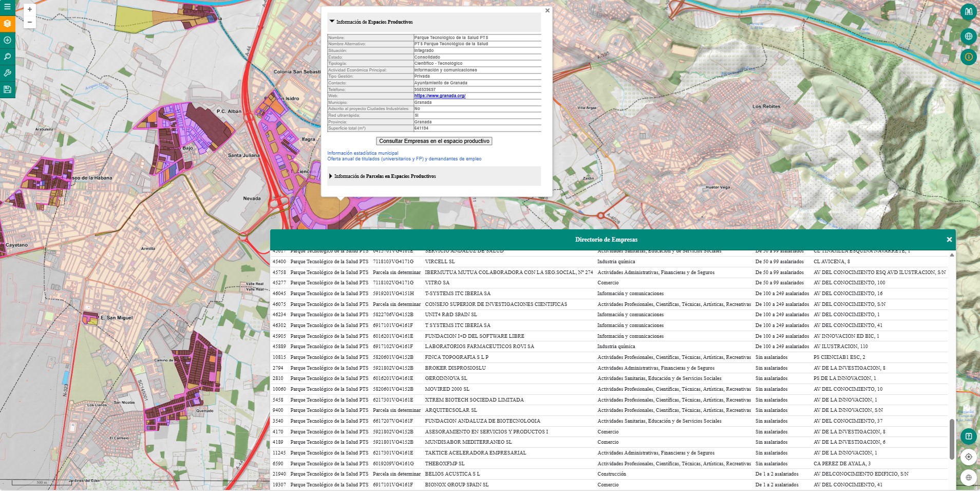
Task: Zoom in the map
Action: click(x=30, y=9)
